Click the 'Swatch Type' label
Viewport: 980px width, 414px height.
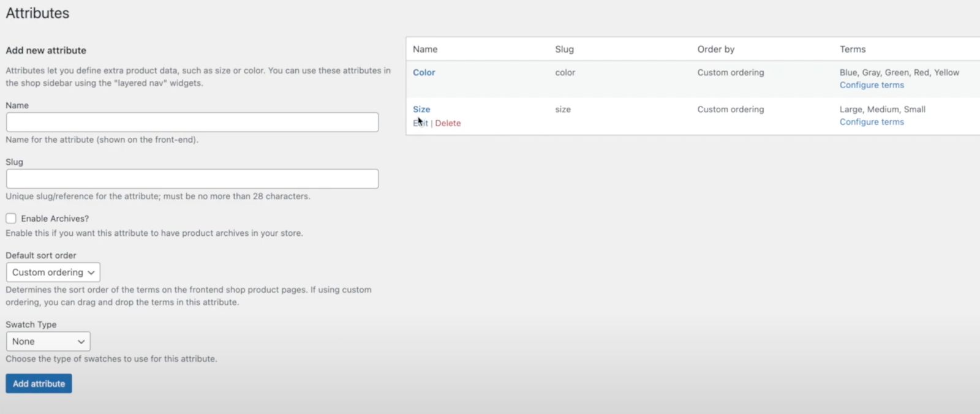pos(31,325)
